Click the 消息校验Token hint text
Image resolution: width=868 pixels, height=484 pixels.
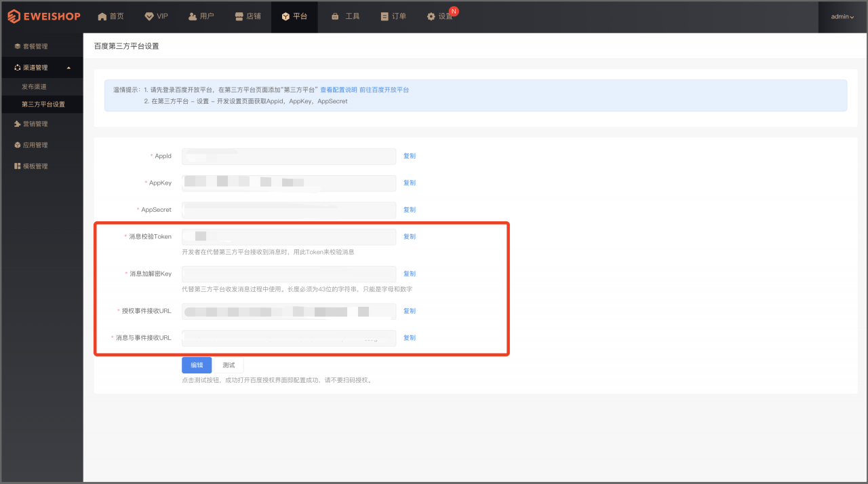[268, 252]
